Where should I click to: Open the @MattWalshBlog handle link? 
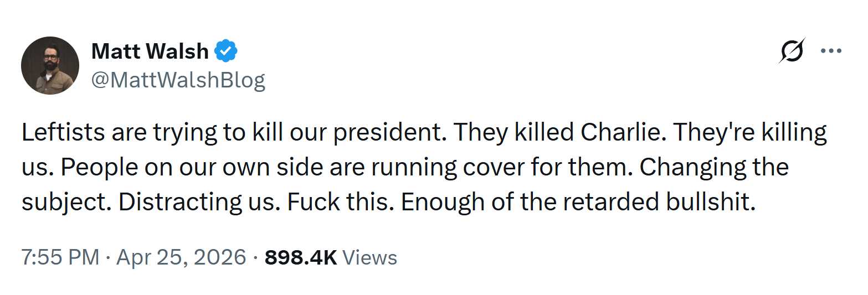178,80
